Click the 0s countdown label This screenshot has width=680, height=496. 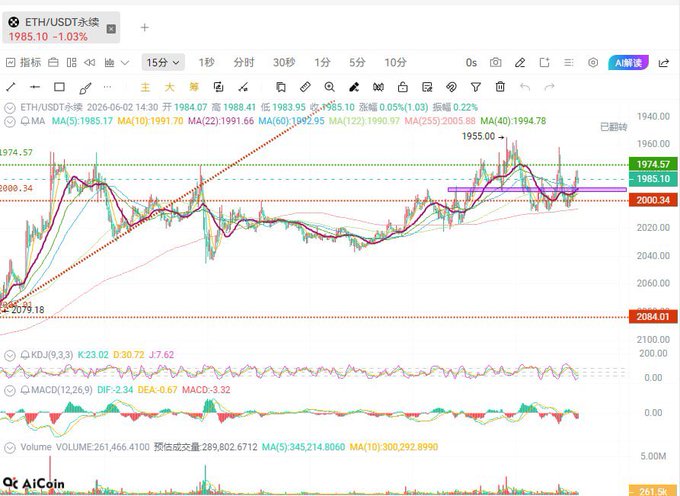tap(471, 63)
